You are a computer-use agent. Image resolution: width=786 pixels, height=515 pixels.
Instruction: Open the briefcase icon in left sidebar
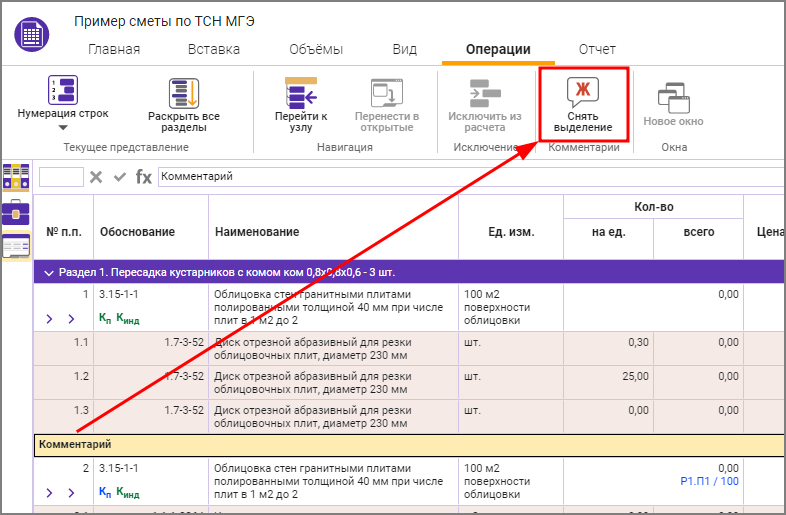pos(16,211)
